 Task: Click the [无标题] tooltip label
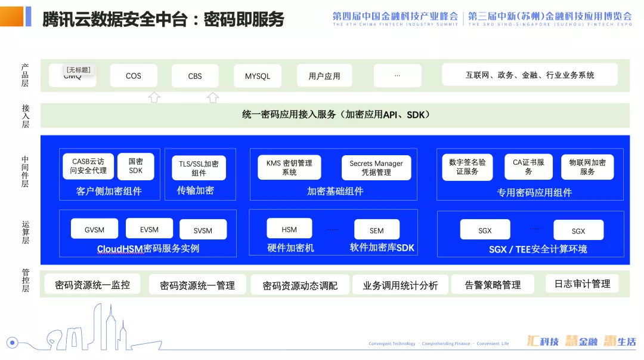pyautogui.click(x=79, y=70)
